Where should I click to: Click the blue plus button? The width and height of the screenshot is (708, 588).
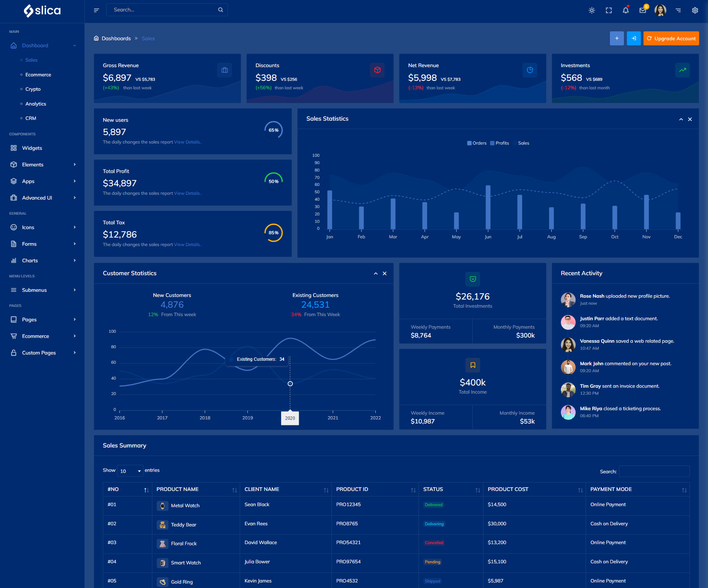617,38
